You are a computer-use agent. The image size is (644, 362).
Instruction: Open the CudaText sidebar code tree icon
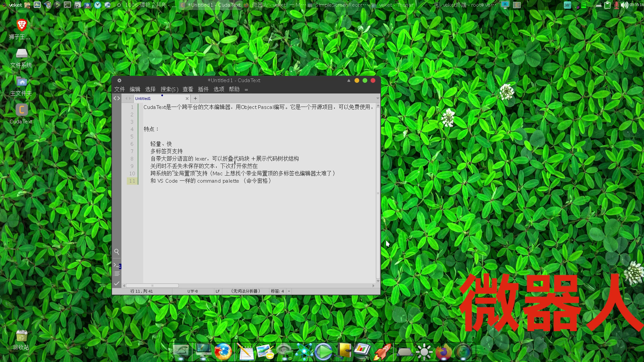point(116,98)
